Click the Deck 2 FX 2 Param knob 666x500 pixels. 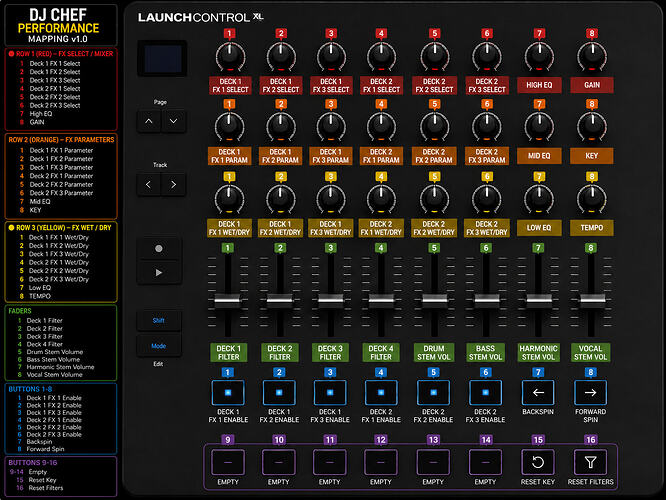click(434, 127)
